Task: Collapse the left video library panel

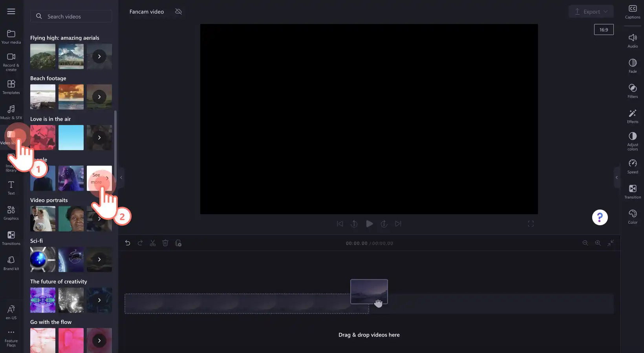Action: (121, 178)
